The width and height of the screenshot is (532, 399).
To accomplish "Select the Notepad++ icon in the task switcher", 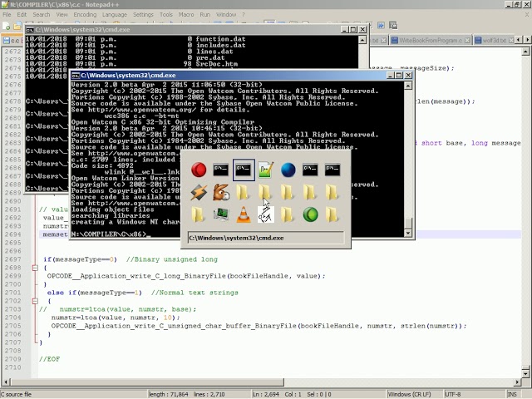I will pyautogui.click(x=265, y=170).
